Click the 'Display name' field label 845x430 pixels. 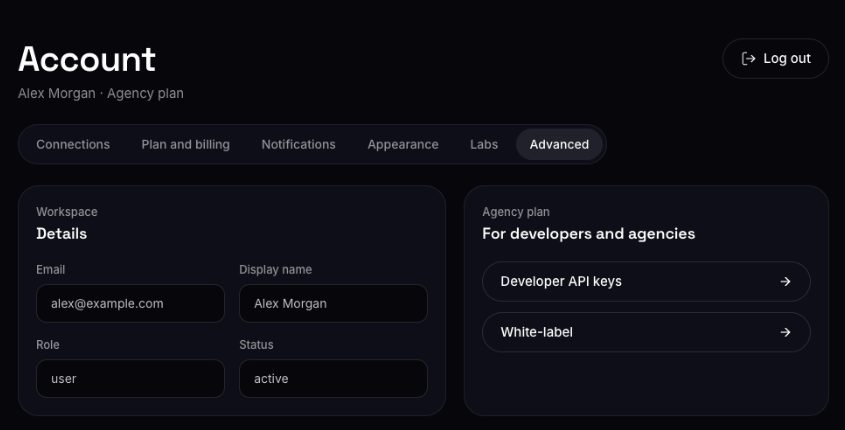tap(275, 269)
